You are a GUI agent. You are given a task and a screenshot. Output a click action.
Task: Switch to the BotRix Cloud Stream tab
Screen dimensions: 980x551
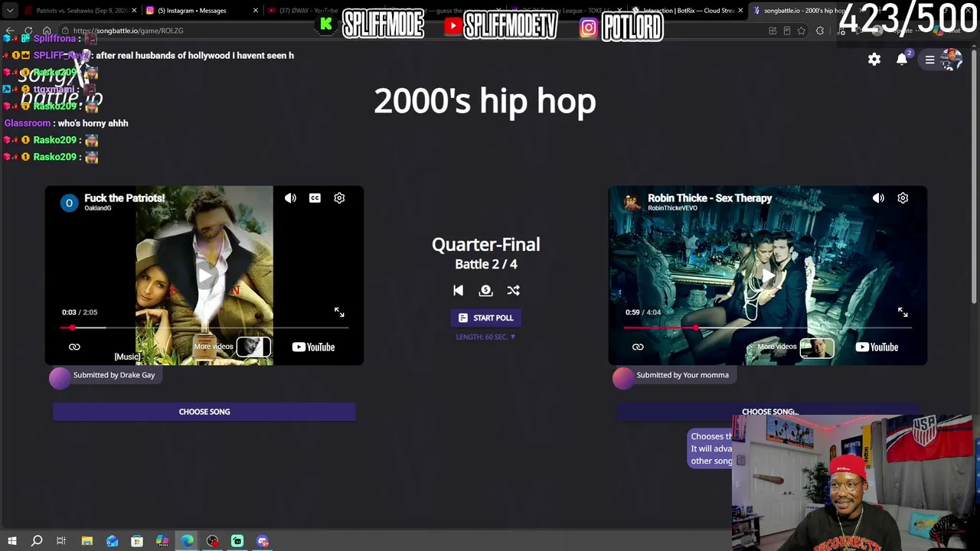click(688, 11)
